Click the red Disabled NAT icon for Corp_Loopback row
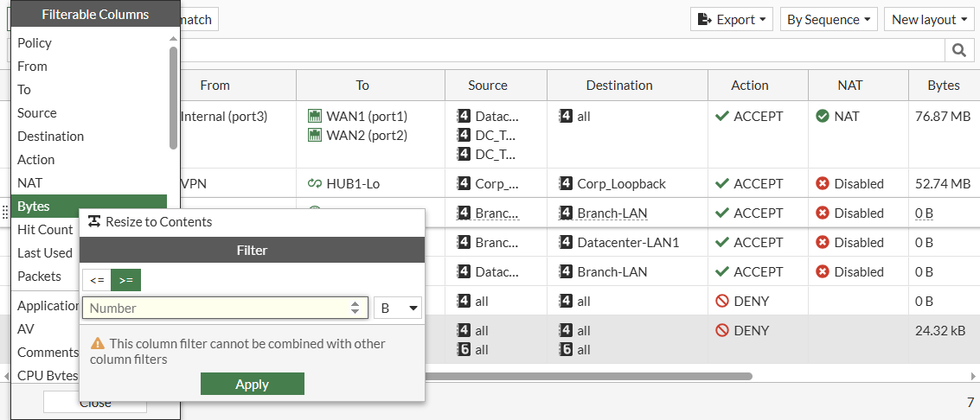 coord(823,183)
